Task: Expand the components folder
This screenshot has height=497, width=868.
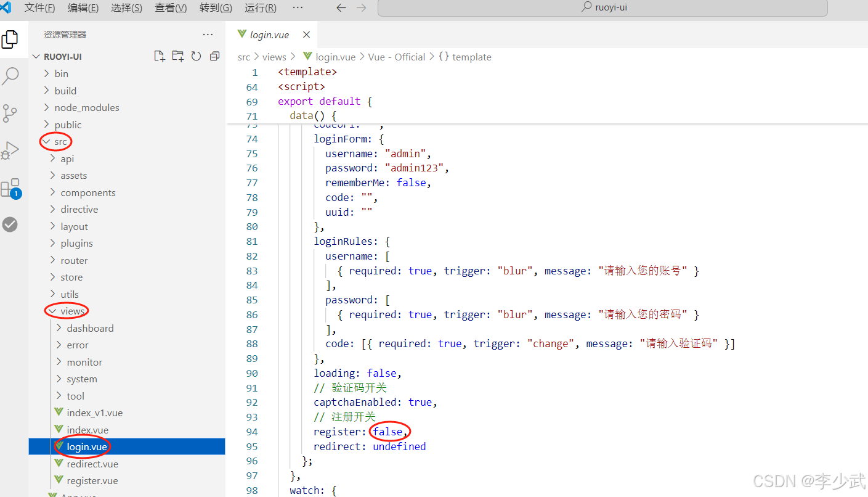Action: click(x=127, y=192)
